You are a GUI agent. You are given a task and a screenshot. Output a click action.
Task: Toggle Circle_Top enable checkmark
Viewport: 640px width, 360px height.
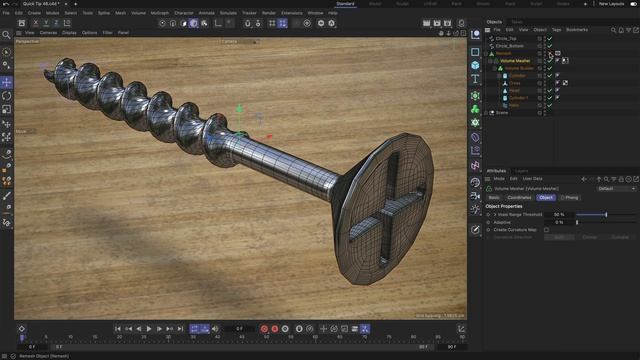[549, 38]
